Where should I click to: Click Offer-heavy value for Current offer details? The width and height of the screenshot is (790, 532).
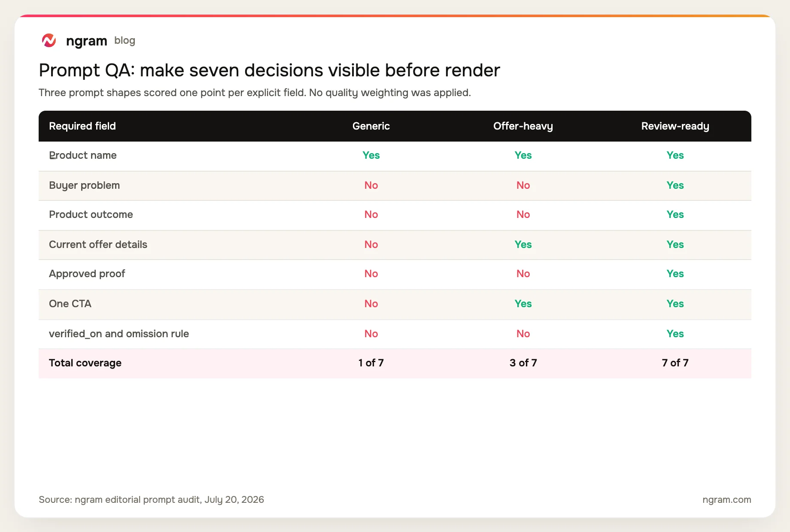[x=523, y=245]
